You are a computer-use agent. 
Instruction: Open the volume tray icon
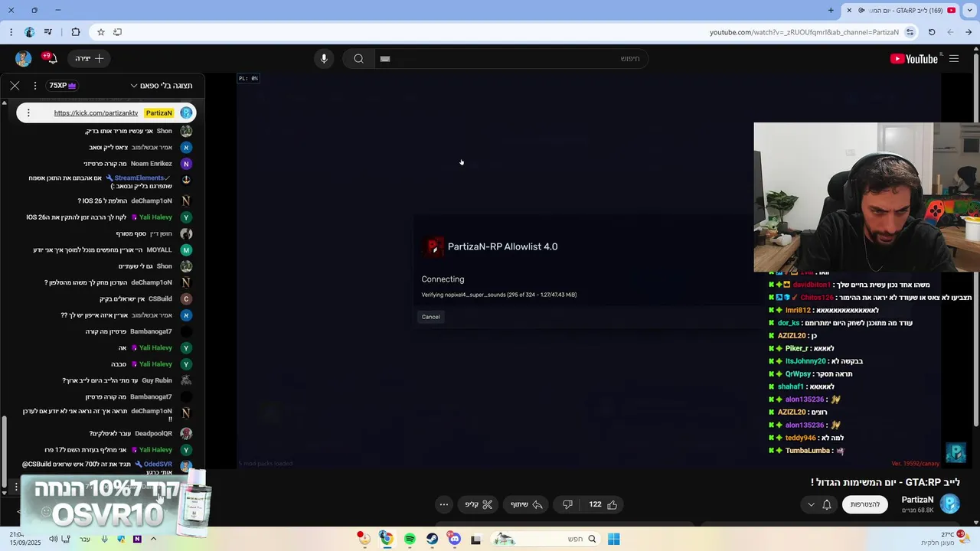[x=53, y=539]
